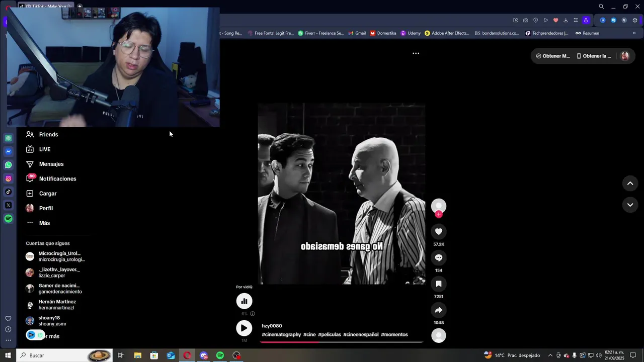Go to next video with down arrow
644x362 pixels.
(x=630, y=205)
